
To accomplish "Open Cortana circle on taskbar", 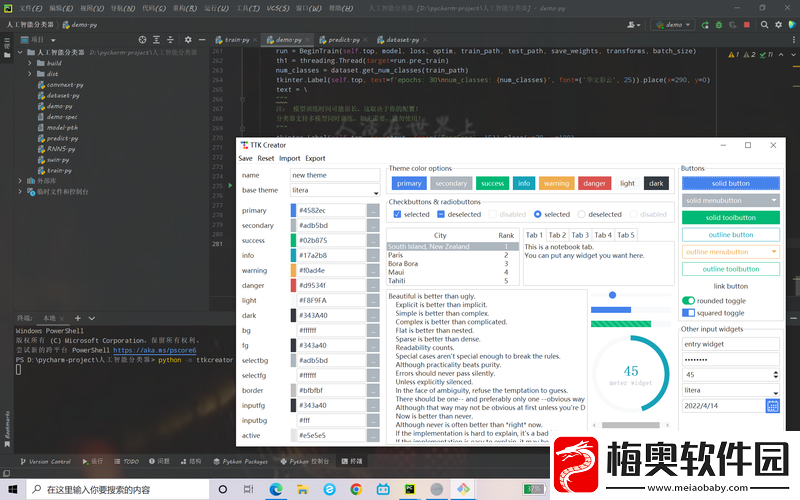I will tap(222, 489).
